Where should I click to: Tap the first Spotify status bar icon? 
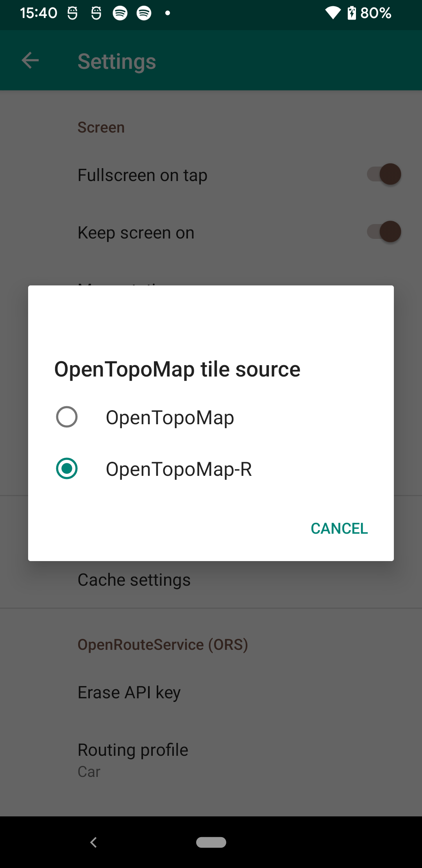tap(120, 13)
